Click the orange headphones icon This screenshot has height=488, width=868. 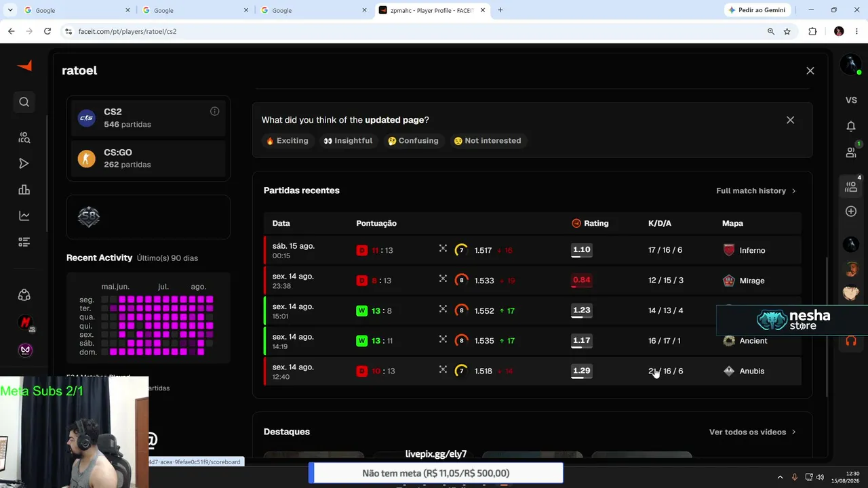tap(851, 340)
